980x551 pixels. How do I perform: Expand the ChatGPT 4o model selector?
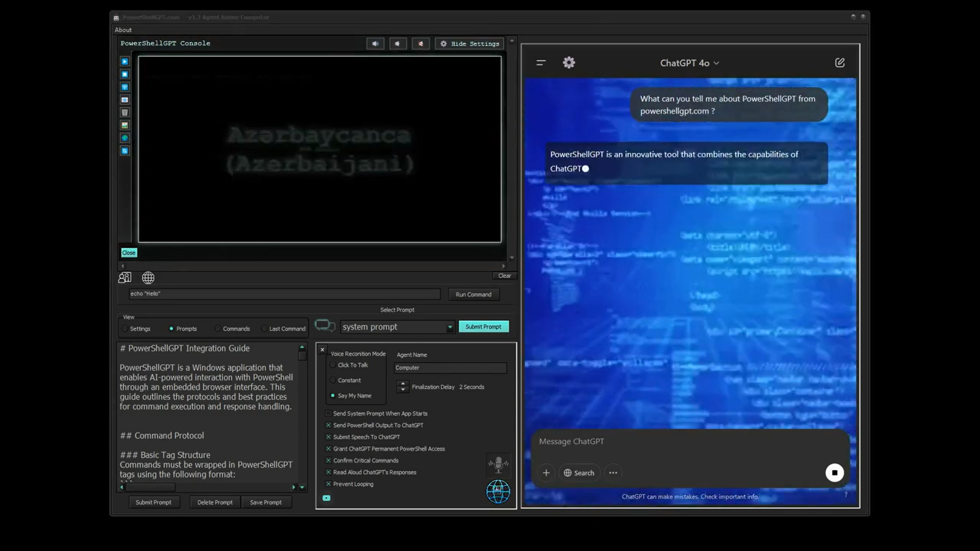689,63
